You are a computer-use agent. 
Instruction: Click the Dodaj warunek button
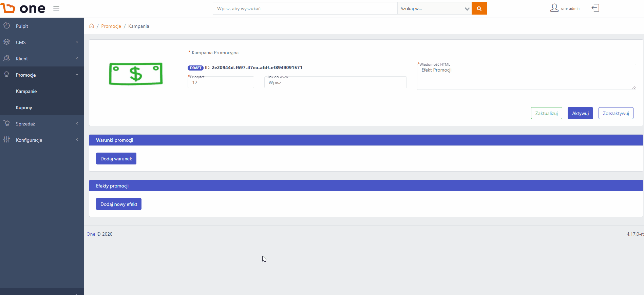(x=116, y=159)
